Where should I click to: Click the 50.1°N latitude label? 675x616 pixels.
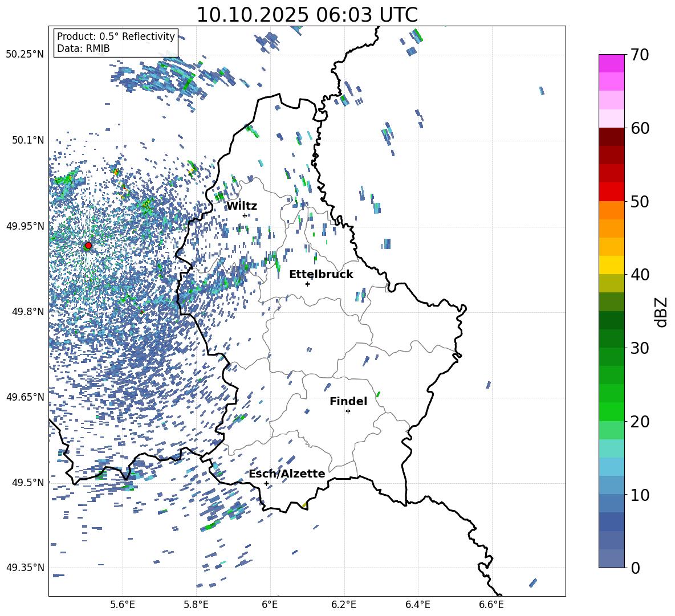[x=28, y=140]
